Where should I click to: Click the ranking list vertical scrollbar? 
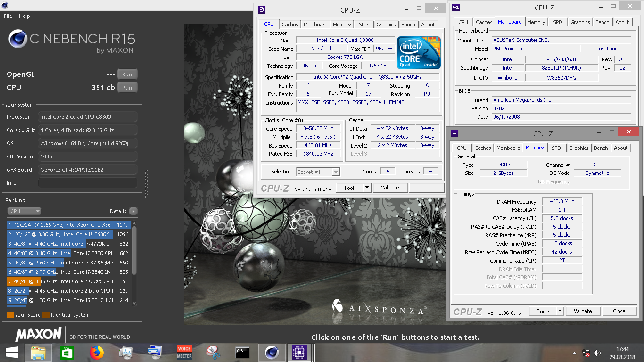click(x=134, y=251)
